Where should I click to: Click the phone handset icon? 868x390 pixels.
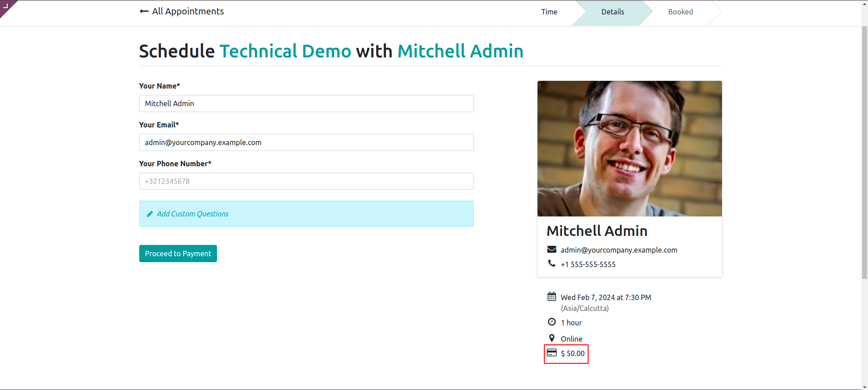click(x=552, y=263)
